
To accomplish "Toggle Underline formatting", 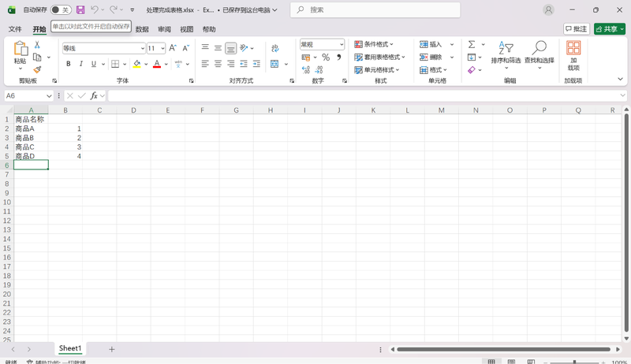I will [x=94, y=64].
